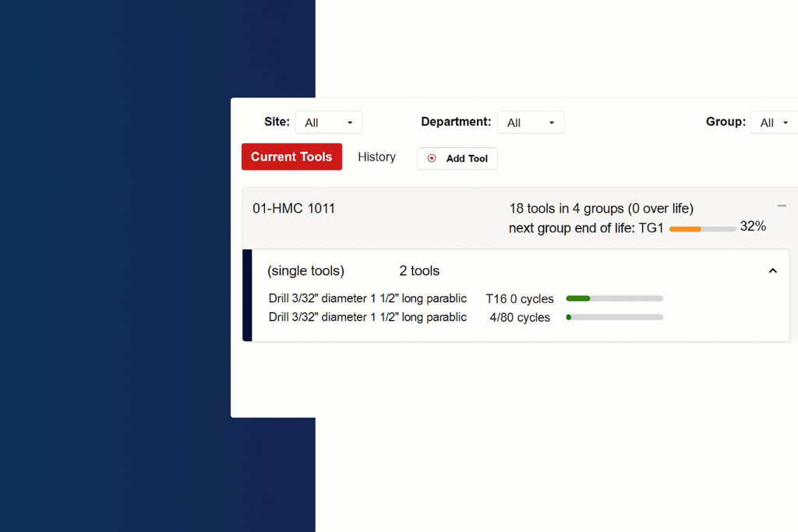Click the target icon on Add Tool
Image resolution: width=798 pixels, height=532 pixels.
[432, 158]
